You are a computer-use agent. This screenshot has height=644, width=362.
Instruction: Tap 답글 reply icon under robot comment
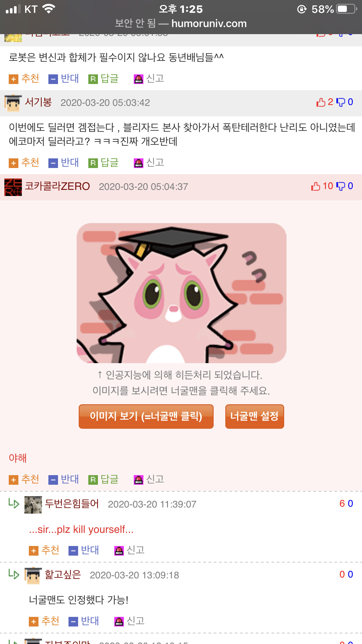click(x=93, y=79)
